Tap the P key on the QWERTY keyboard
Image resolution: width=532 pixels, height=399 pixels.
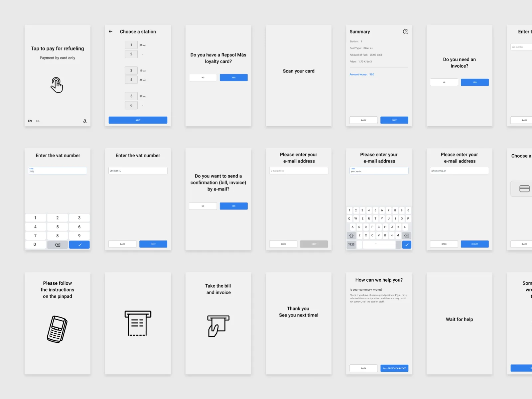coord(408,219)
